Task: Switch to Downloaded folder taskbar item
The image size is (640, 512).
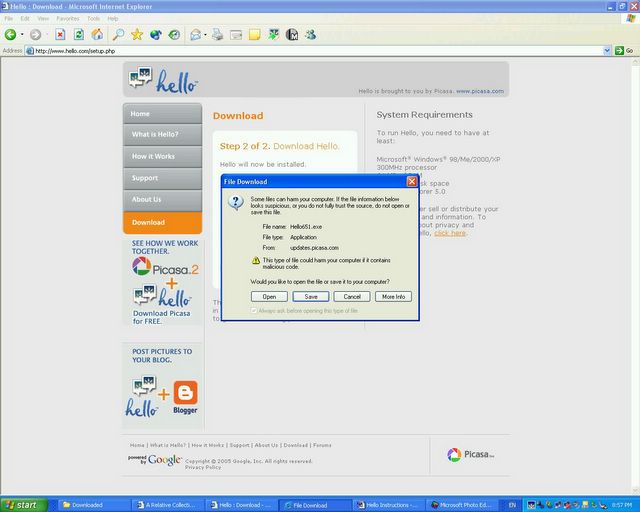Action: pos(93,505)
